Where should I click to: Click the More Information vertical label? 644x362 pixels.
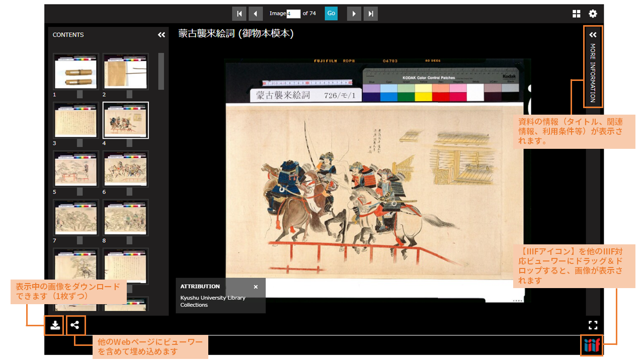[593, 73]
